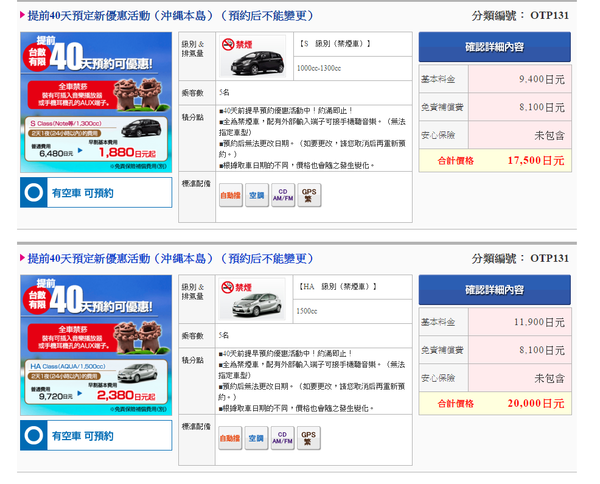600x484 pixels.
Task: Click 空調 icon in HA class listing
Action: pos(257,438)
